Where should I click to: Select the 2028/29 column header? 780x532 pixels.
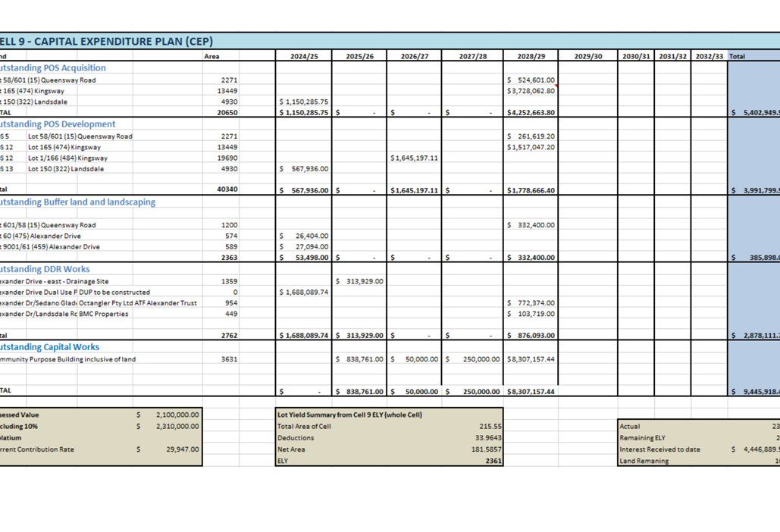coord(531,56)
